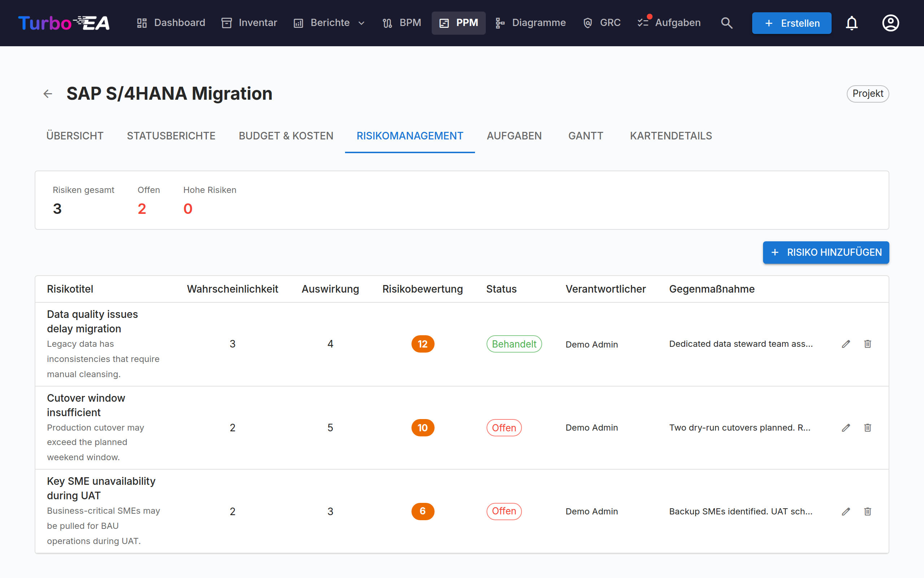Open BPM in the navigation bar
This screenshot has width=924, height=578.
[x=402, y=23]
